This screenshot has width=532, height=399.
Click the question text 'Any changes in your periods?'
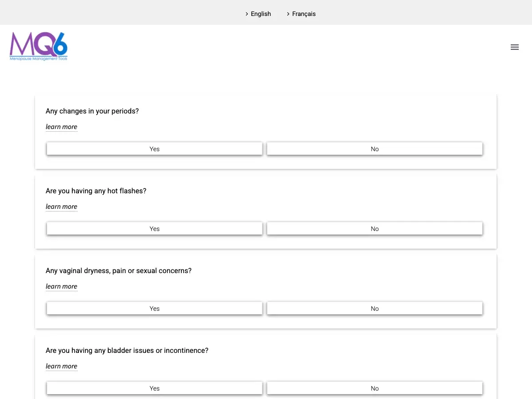point(92,111)
